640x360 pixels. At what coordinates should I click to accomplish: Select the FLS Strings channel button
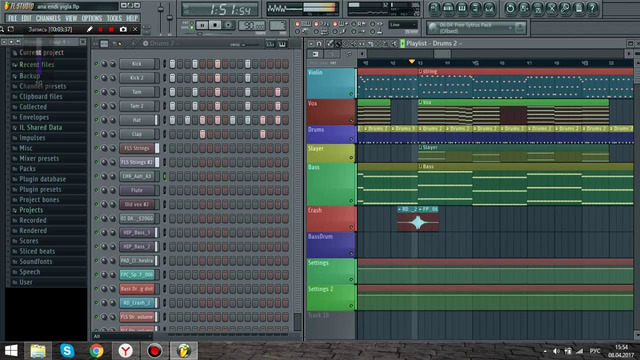tap(137, 148)
